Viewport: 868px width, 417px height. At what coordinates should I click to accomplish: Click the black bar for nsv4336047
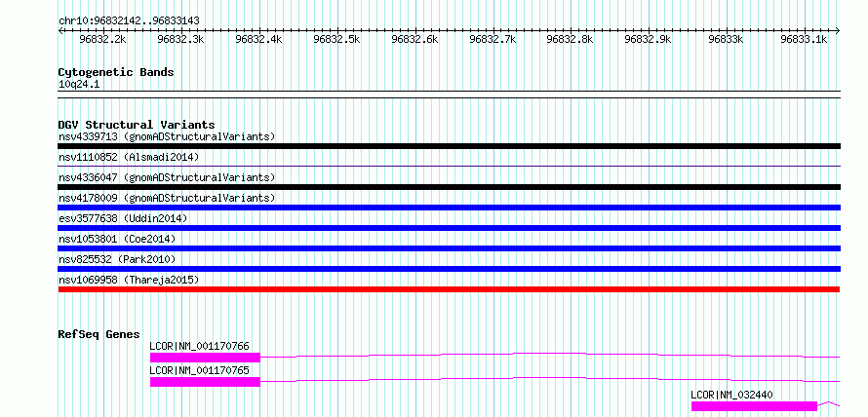pos(449,187)
